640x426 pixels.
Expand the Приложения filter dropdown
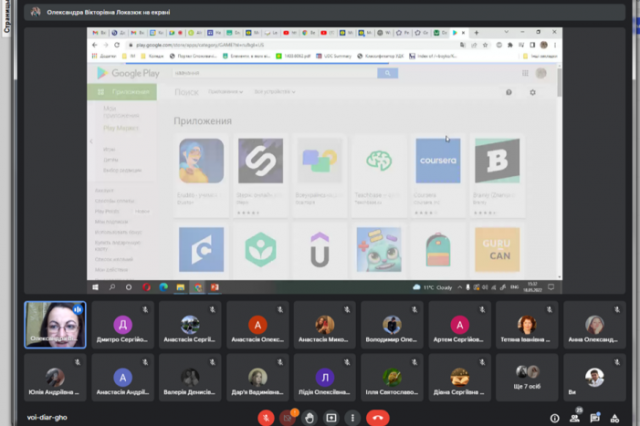pos(225,92)
